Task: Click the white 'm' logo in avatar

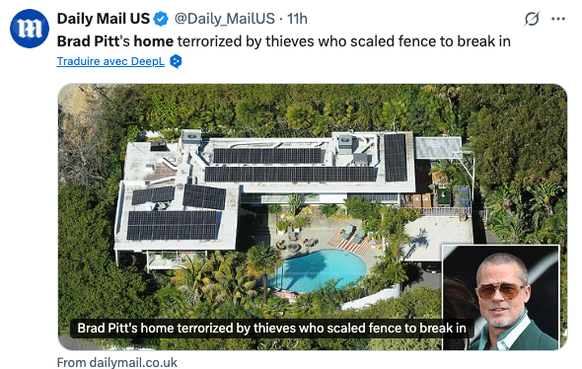Action: click(x=30, y=29)
